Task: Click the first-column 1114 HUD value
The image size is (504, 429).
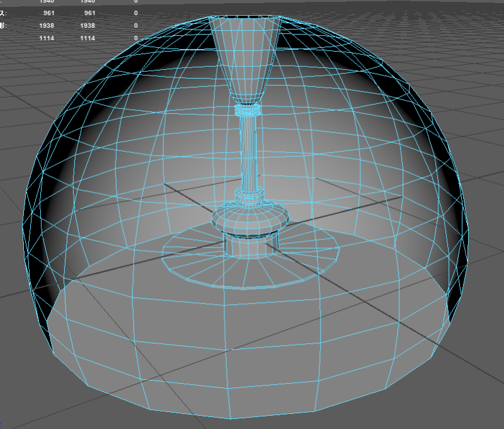Action: coord(47,38)
